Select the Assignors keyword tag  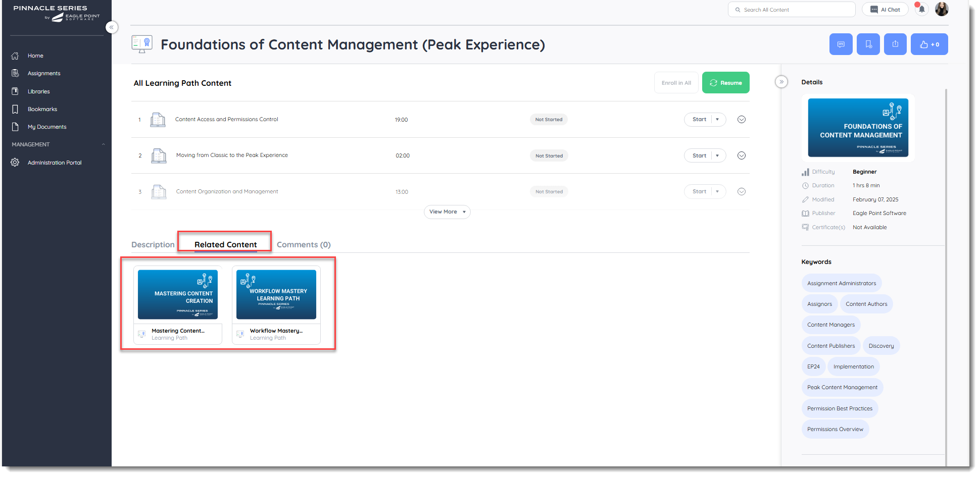pyautogui.click(x=819, y=304)
